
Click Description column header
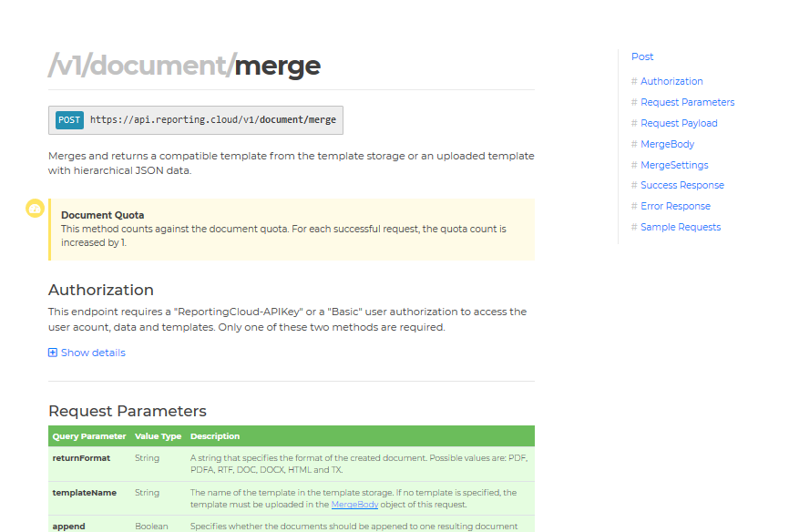(215, 436)
